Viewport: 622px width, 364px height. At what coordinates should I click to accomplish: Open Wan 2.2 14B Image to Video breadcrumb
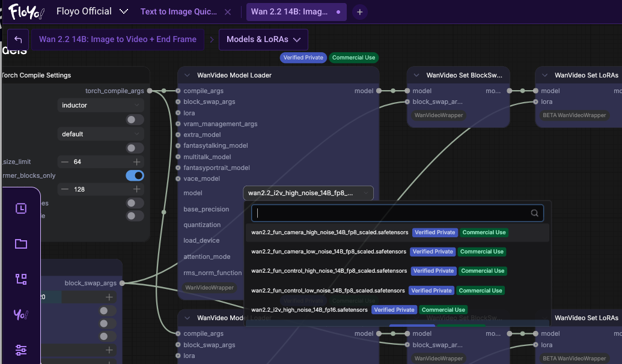click(118, 39)
